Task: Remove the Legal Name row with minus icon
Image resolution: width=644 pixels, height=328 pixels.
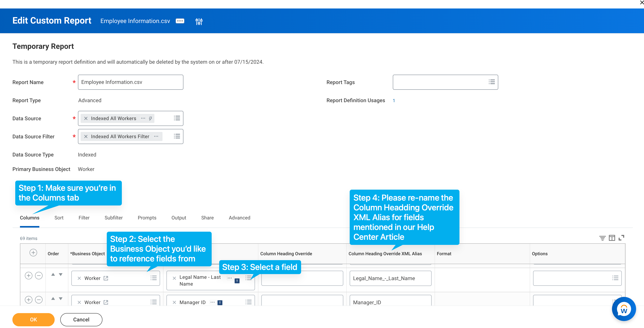Action: [x=39, y=276]
